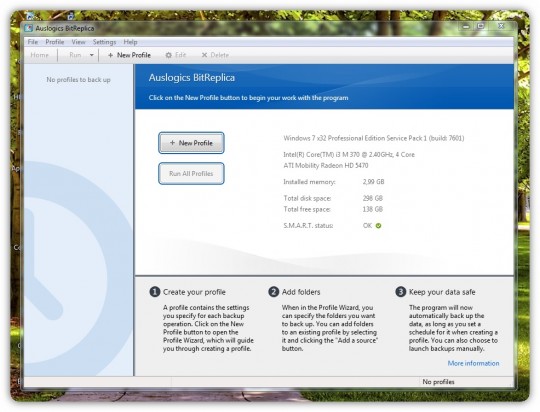Click the green S.M.A.R.T. status icon

378,226
